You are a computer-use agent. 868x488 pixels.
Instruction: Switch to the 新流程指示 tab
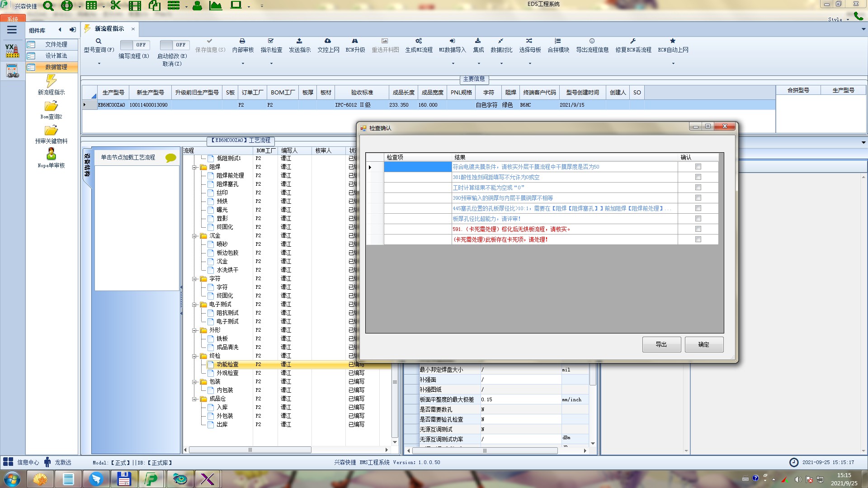tap(109, 29)
